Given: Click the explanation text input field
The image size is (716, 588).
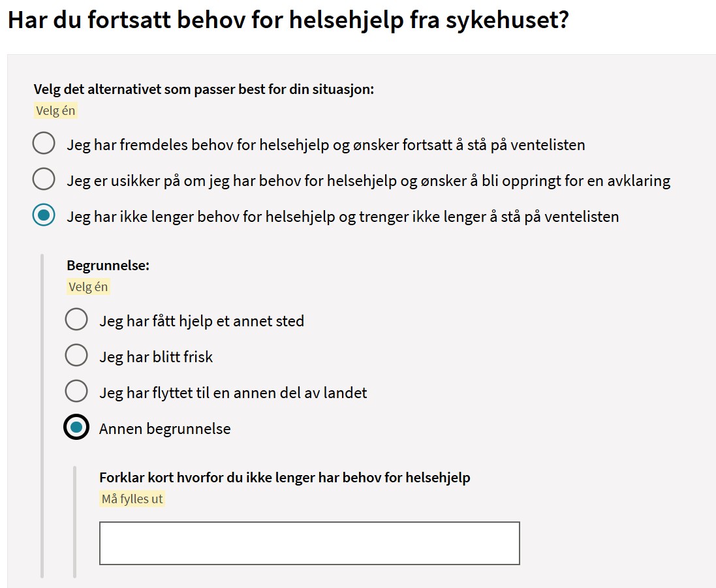Looking at the screenshot, I should pyautogui.click(x=309, y=542).
